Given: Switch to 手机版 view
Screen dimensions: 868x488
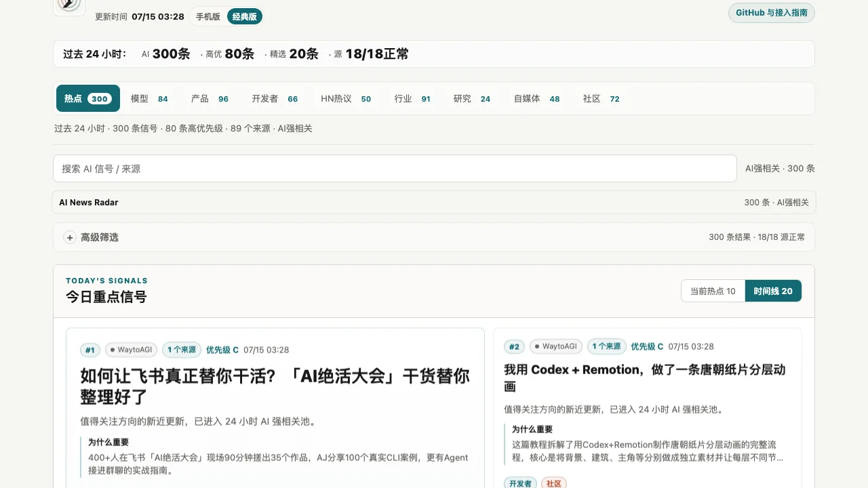Looking at the screenshot, I should 208,16.
